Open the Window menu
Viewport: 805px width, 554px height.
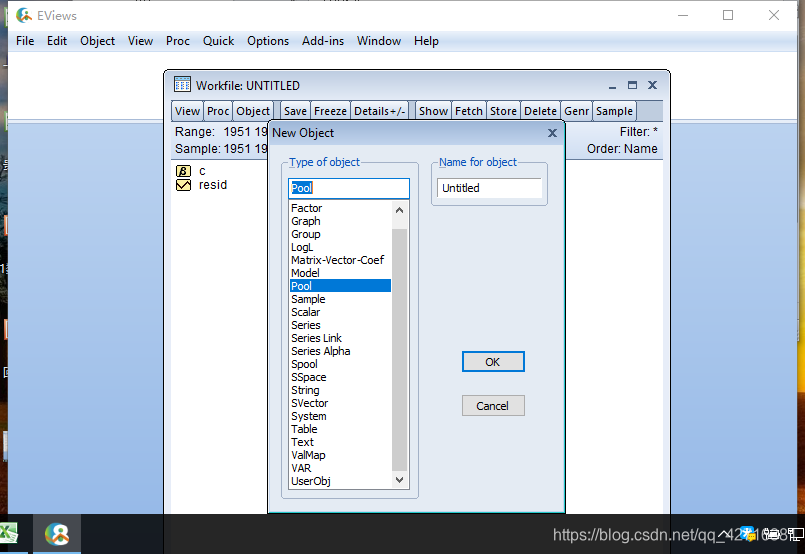pos(379,41)
